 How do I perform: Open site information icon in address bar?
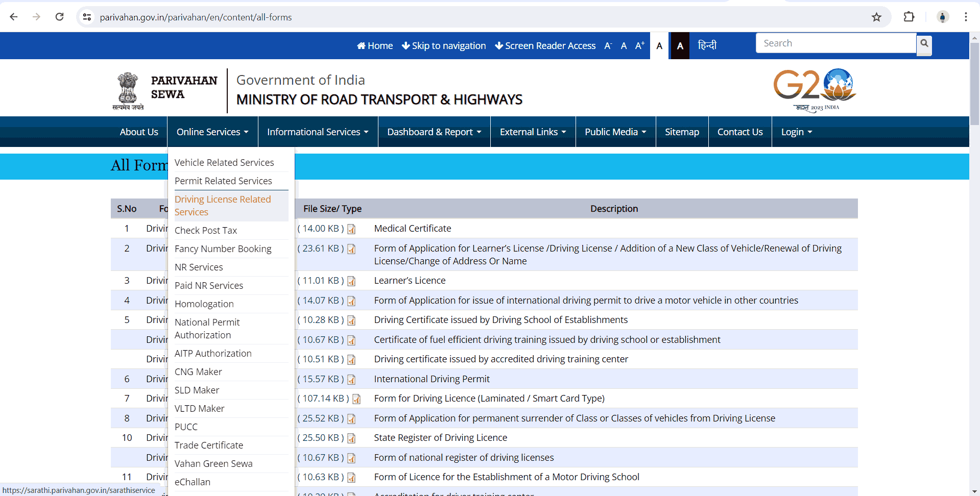[87, 17]
